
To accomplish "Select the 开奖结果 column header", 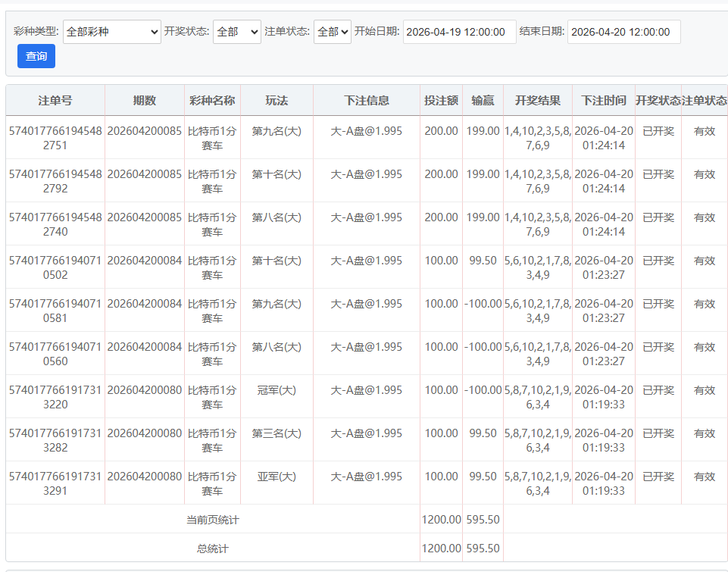I will (x=538, y=101).
